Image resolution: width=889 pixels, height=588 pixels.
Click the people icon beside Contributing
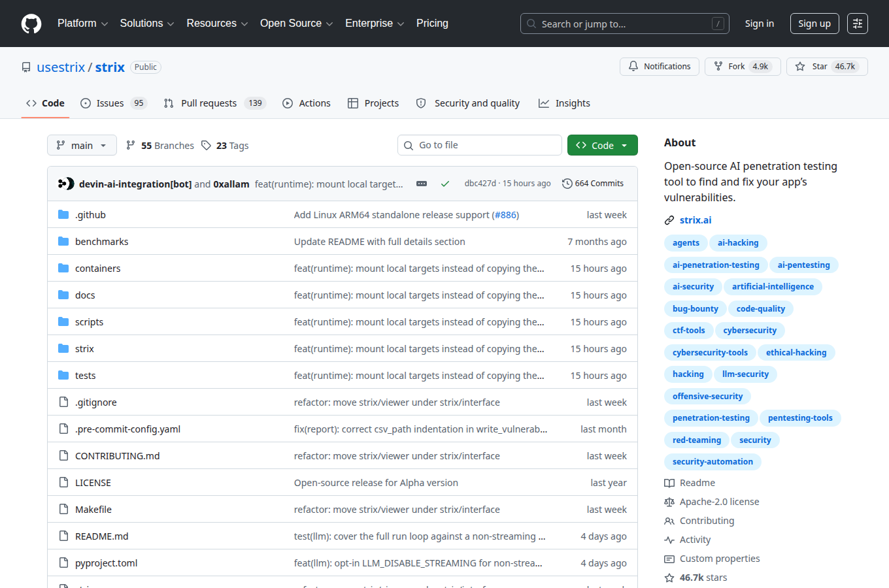669,521
